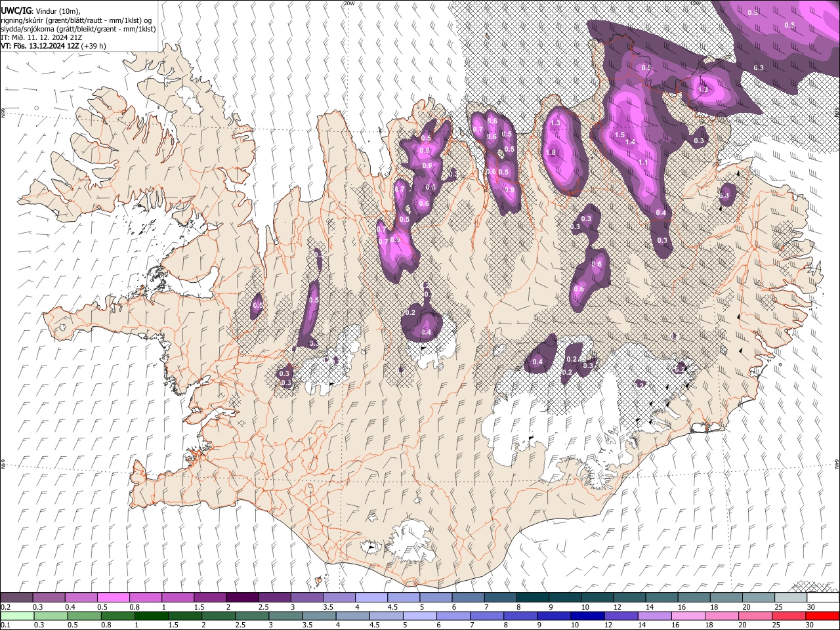Image resolution: width=840 pixels, height=630 pixels.
Task: Pick the light gray snow swatch between 25 and 30
Action: (x=790, y=598)
